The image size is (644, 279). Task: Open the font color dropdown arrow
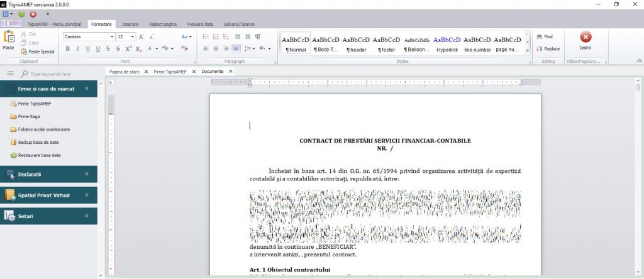(157, 49)
